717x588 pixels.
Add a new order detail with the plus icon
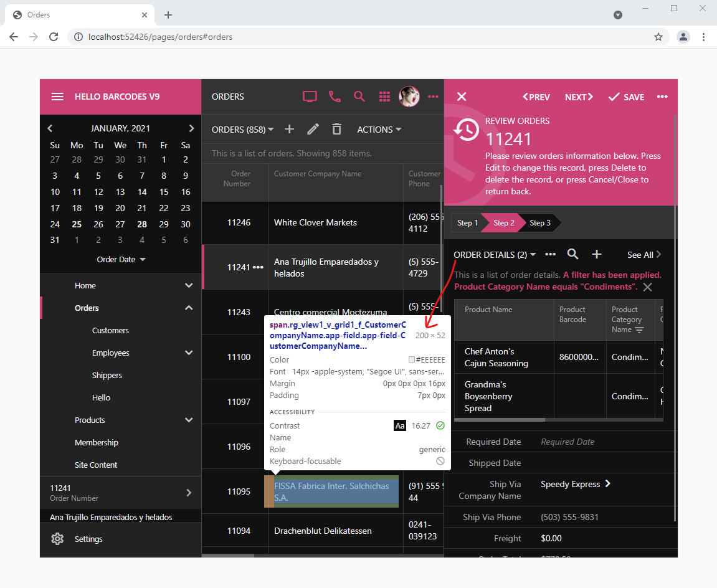pos(597,254)
